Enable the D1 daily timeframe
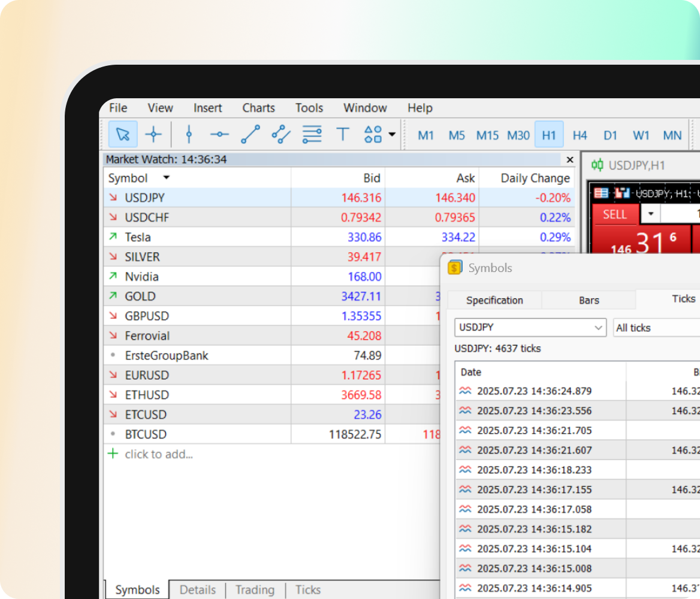The height and width of the screenshot is (599, 700). point(610,135)
